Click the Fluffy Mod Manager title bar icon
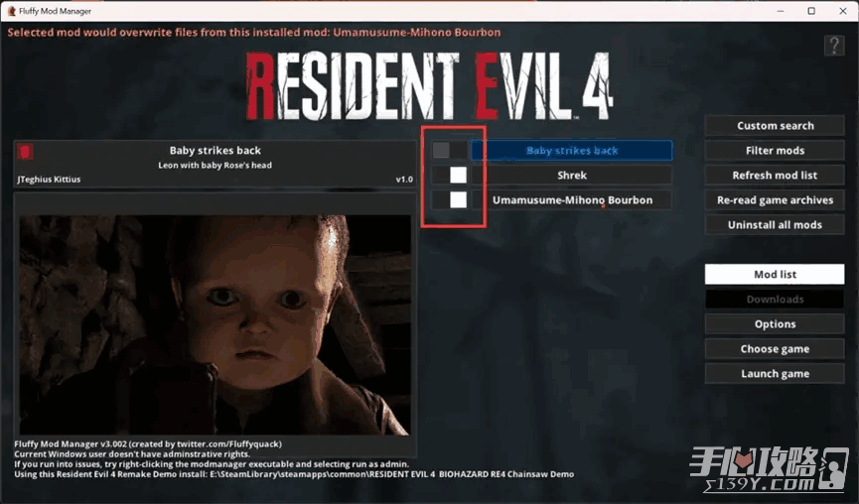Viewport: 859px width, 504px height. pyautogui.click(x=10, y=11)
